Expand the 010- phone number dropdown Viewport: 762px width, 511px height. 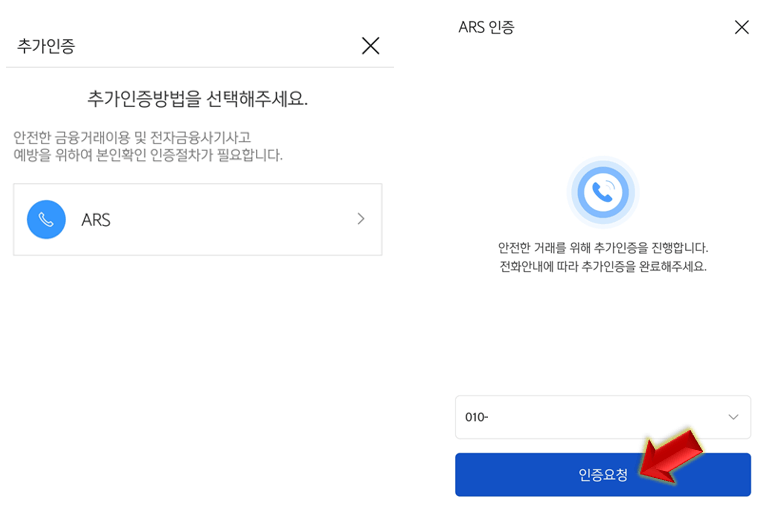tap(603, 417)
